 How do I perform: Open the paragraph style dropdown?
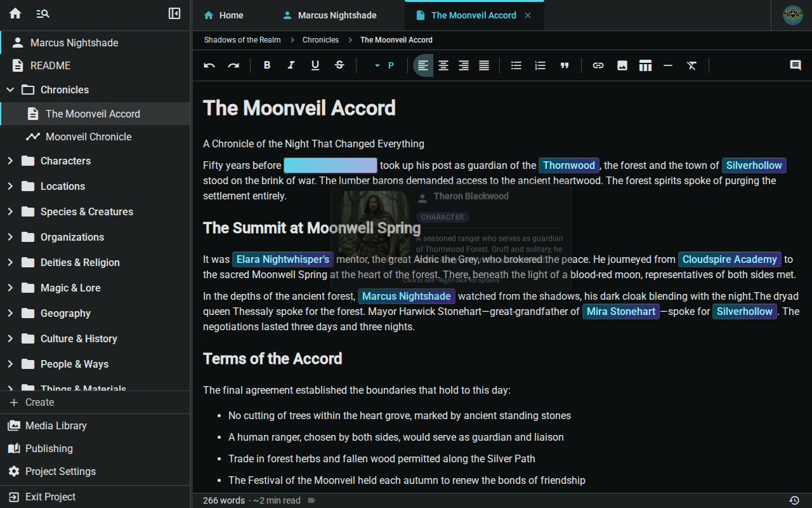[x=384, y=65]
